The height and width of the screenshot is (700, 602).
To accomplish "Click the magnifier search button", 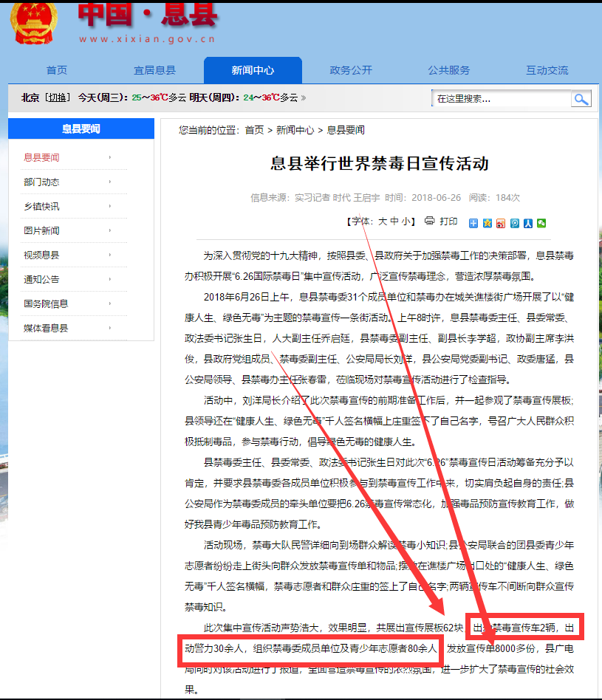I will 581,99.
